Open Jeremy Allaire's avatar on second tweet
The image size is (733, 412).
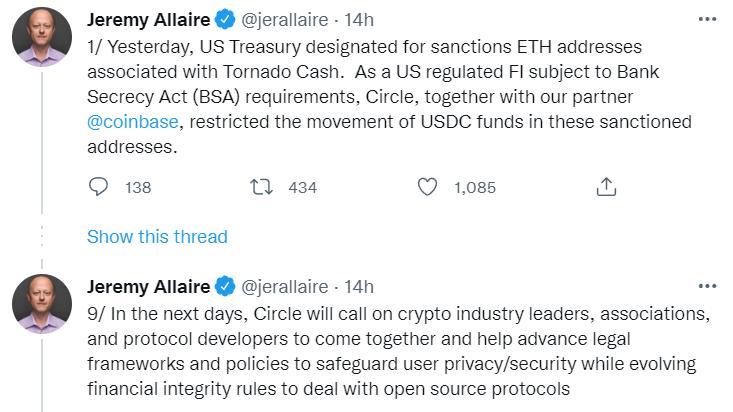(41, 307)
